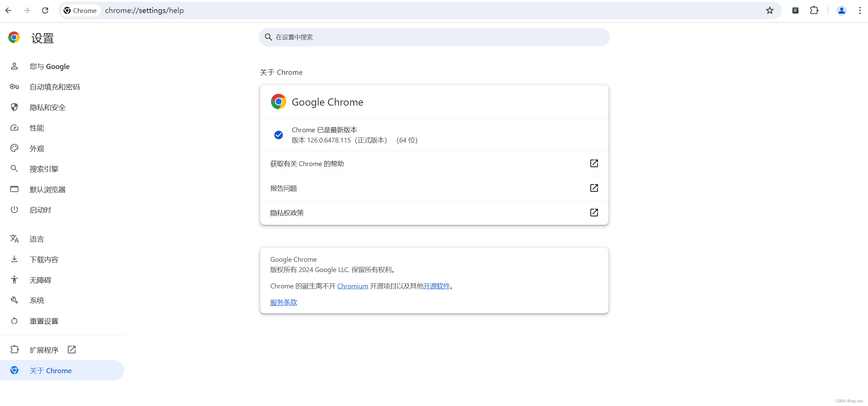Click the Google Chrome logo in about card

(279, 102)
